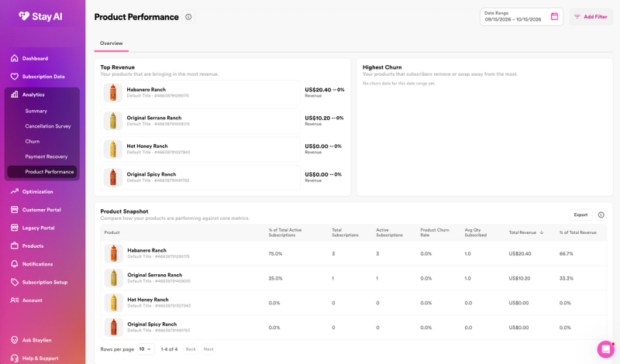Screen dimensions: 620x364
Task: Sort by % of Total Active Subscriptions header
Action: tap(285, 232)
